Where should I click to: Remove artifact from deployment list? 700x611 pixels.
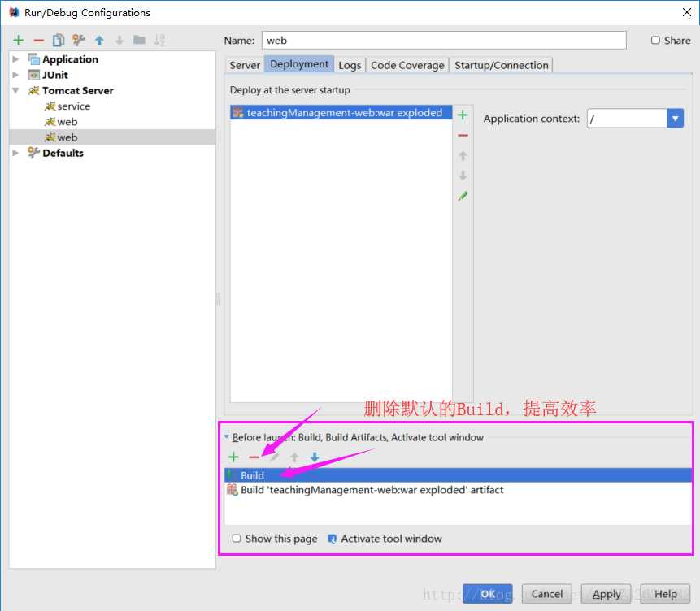(463, 135)
